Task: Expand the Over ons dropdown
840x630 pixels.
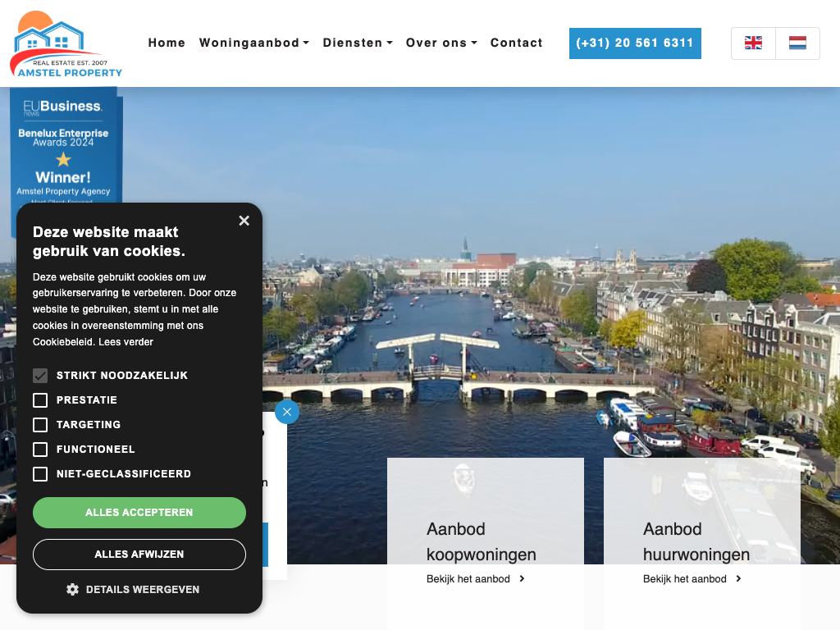Action: click(x=441, y=43)
